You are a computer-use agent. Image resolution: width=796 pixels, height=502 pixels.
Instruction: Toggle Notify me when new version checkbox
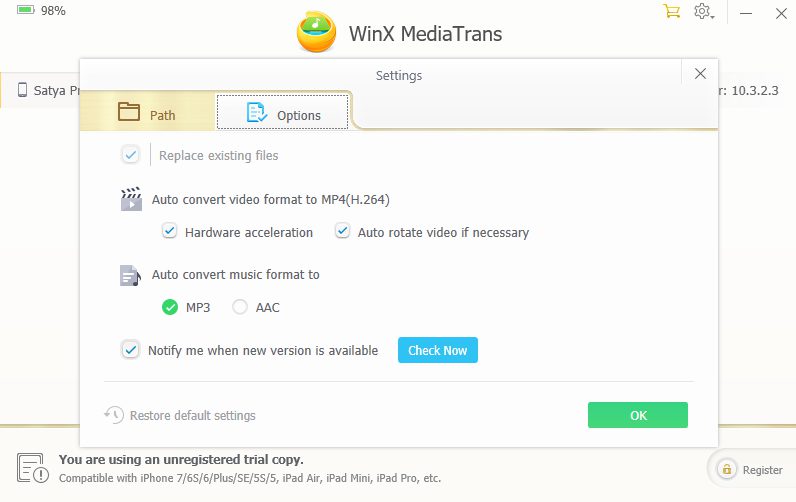(x=130, y=350)
